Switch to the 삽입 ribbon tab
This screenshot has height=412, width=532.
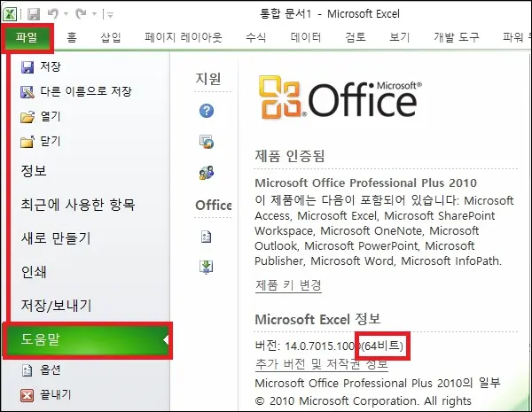[x=111, y=37]
